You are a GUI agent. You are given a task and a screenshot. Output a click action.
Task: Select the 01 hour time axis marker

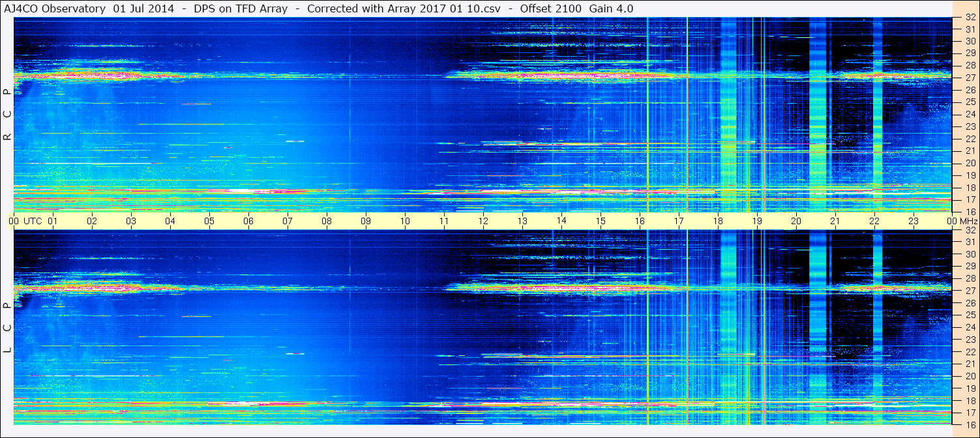[x=53, y=221]
